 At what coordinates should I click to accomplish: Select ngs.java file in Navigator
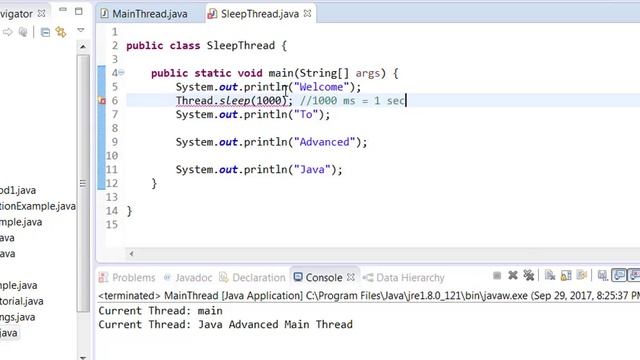pos(18,317)
